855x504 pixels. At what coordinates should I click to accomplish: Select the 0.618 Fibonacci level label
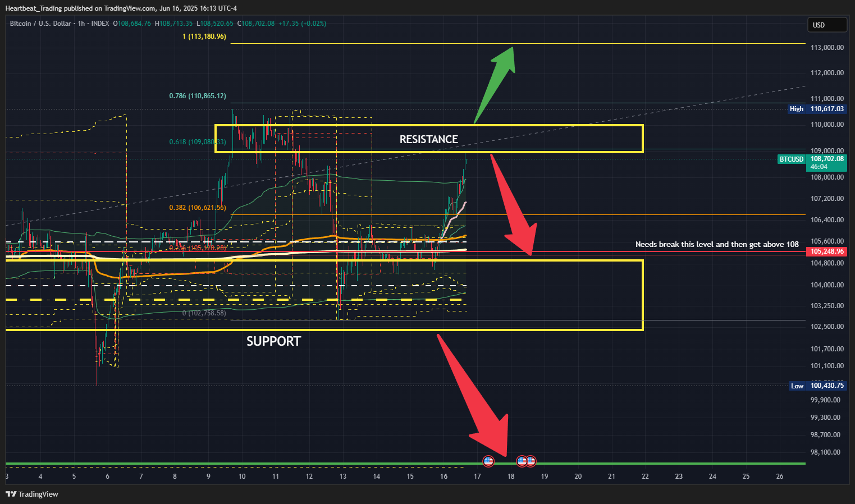coord(198,142)
